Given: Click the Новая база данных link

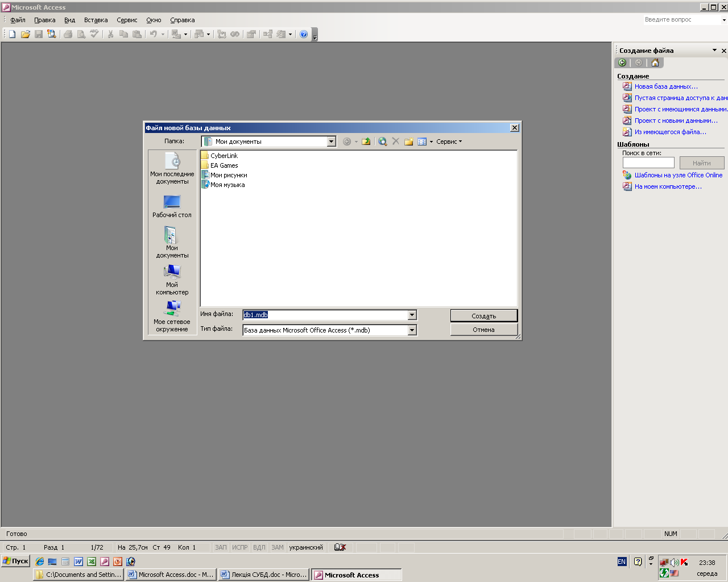Looking at the screenshot, I should 666,86.
